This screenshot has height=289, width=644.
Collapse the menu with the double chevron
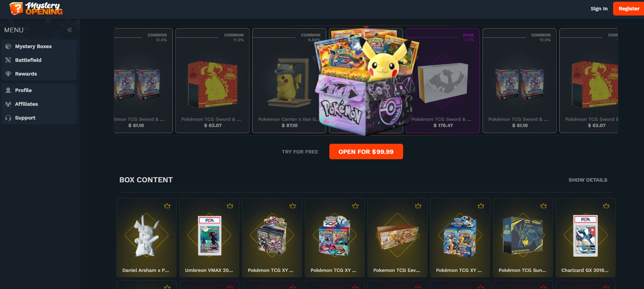coord(70,30)
